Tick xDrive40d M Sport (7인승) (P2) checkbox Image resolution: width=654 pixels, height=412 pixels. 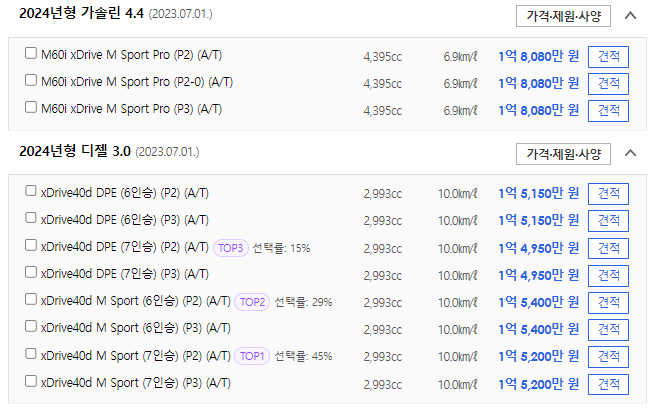[31, 354]
